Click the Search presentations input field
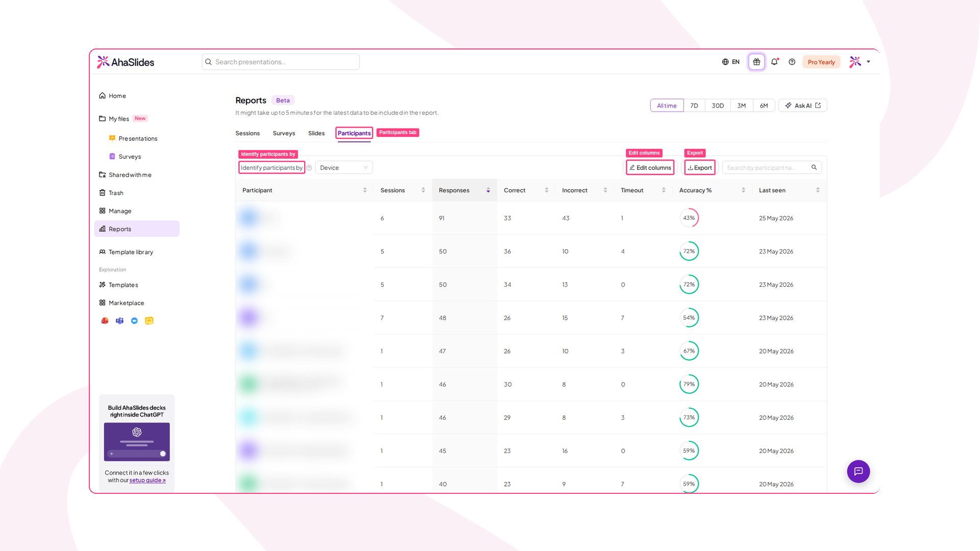 [281, 62]
